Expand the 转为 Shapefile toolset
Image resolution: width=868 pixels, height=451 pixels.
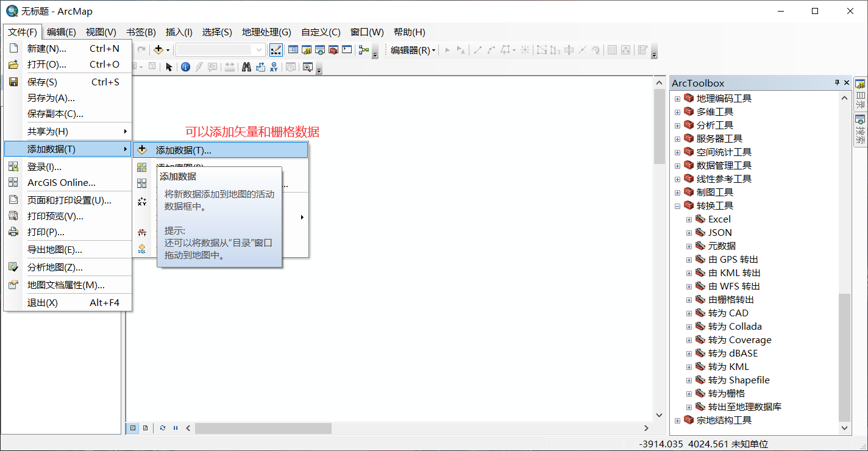(689, 380)
